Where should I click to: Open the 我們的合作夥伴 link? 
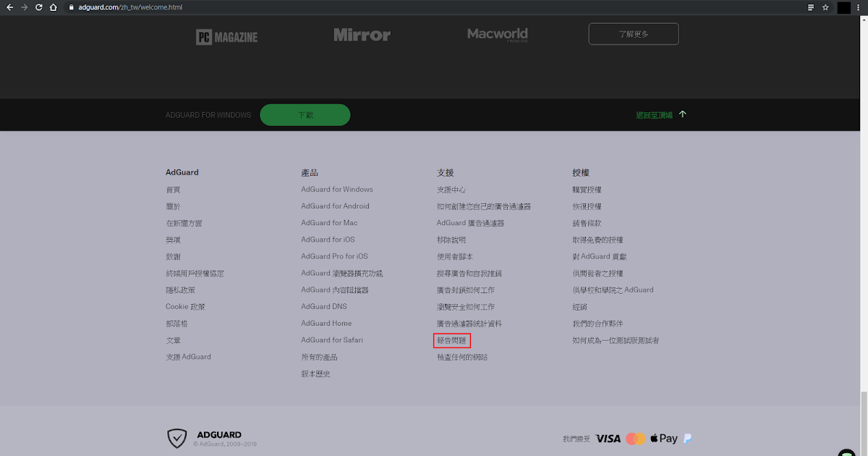[x=597, y=324]
